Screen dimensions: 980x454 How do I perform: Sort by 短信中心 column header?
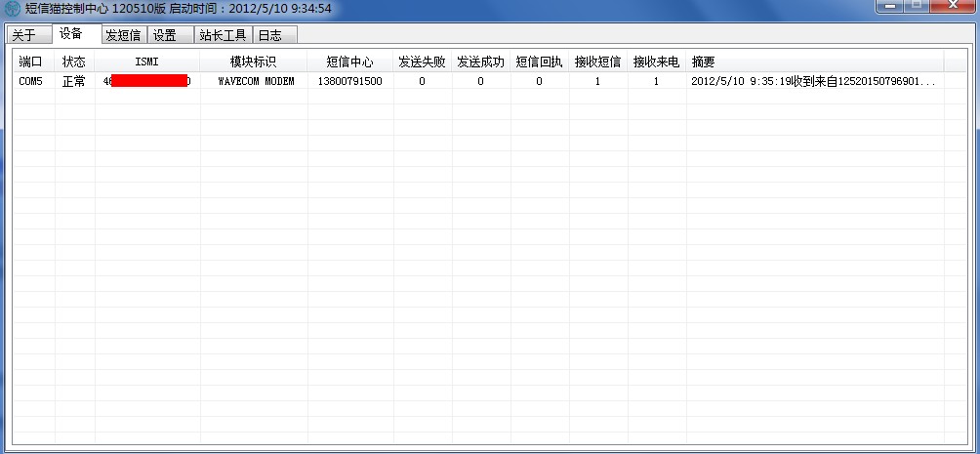[350, 62]
